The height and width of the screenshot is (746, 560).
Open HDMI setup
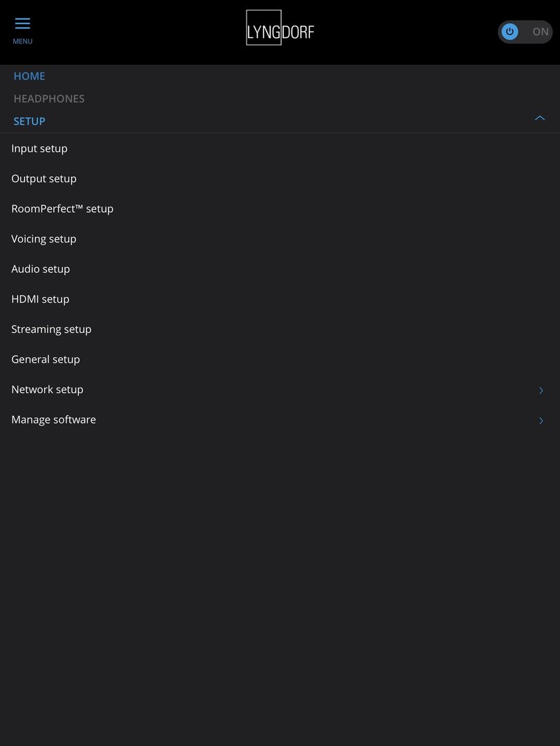[x=40, y=298]
